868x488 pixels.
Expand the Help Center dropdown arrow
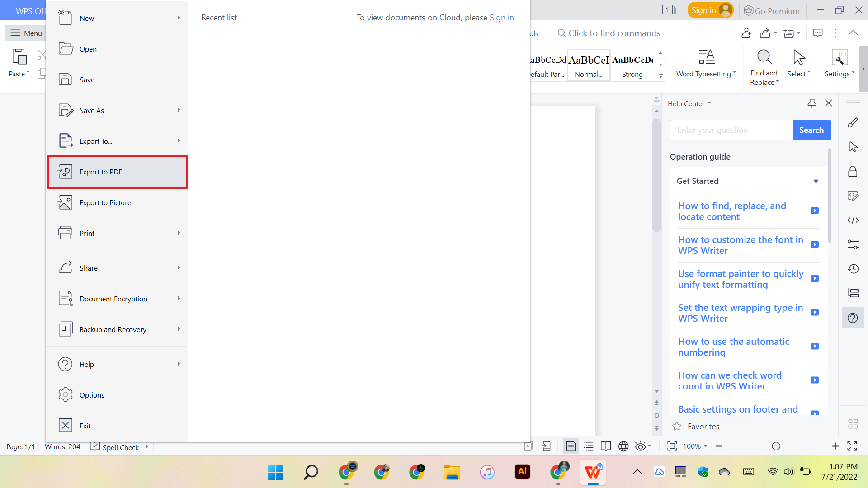coord(709,103)
